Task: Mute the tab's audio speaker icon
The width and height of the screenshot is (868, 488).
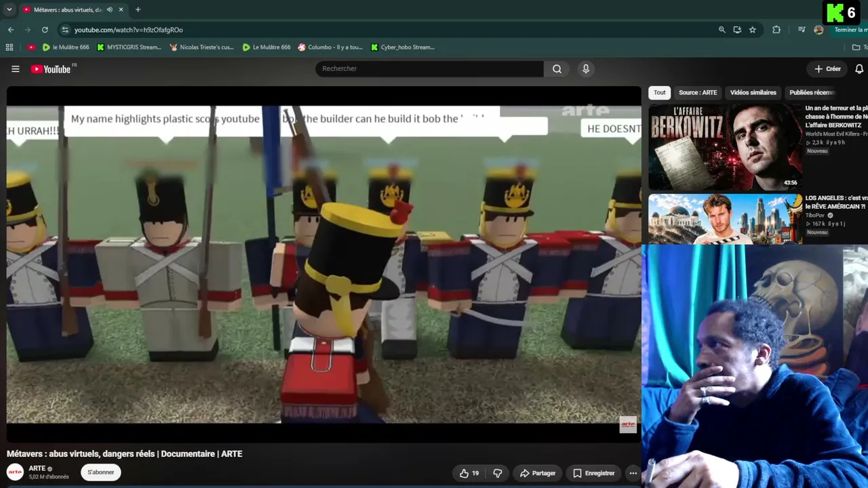Action: [110, 9]
